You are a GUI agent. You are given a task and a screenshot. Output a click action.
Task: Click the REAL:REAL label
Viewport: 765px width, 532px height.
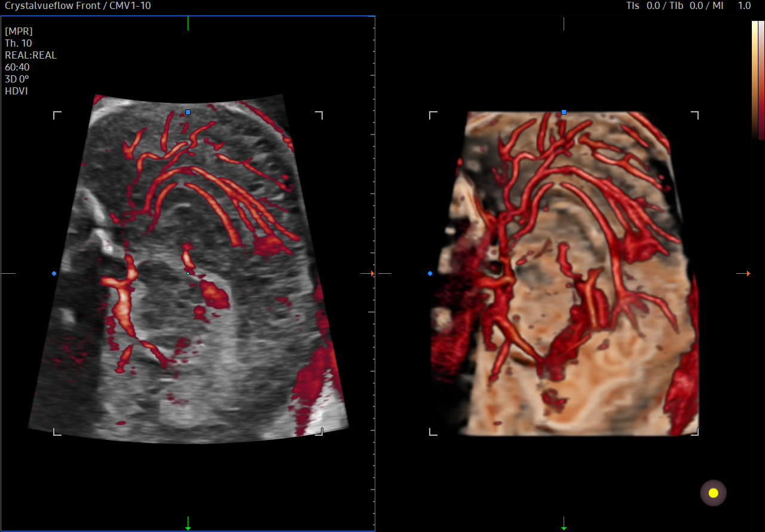tap(30, 55)
